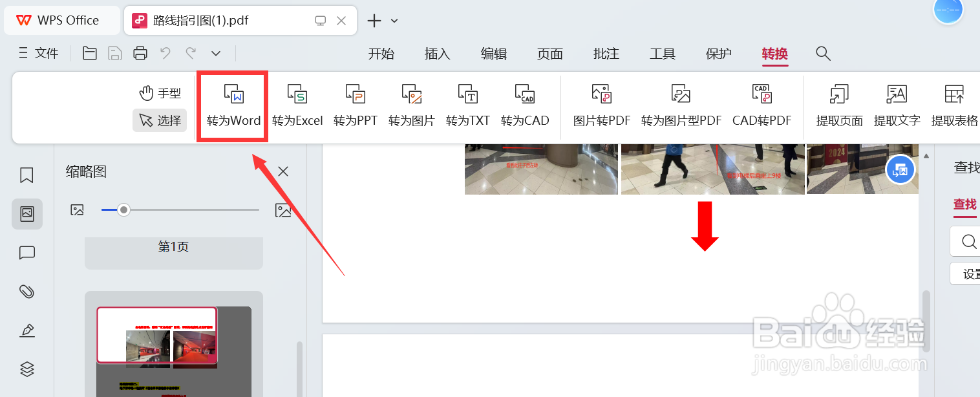This screenshot has width=980, height=397.
Task: Click the 转为Word convert button
Action: point(233,107)
